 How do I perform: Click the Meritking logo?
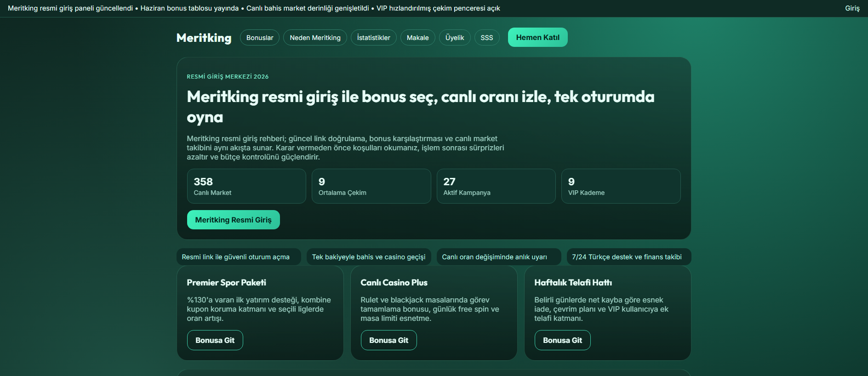(204, 38)
